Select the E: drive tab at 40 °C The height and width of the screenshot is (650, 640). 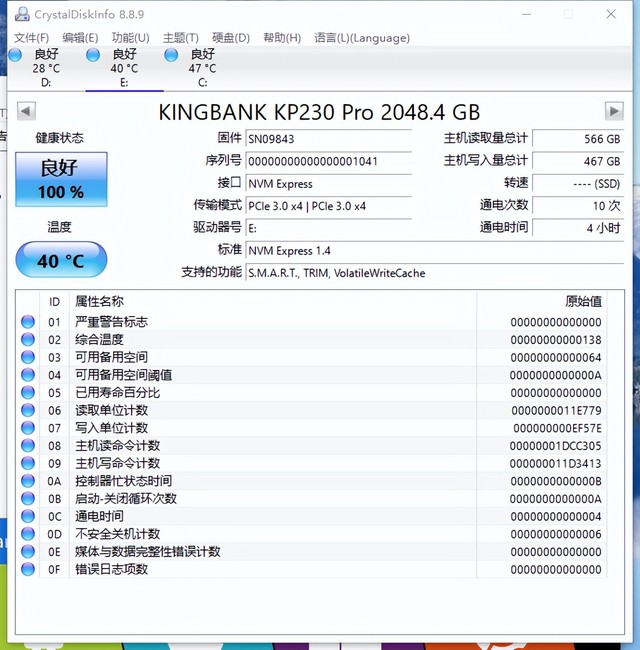tap(124, 68)
